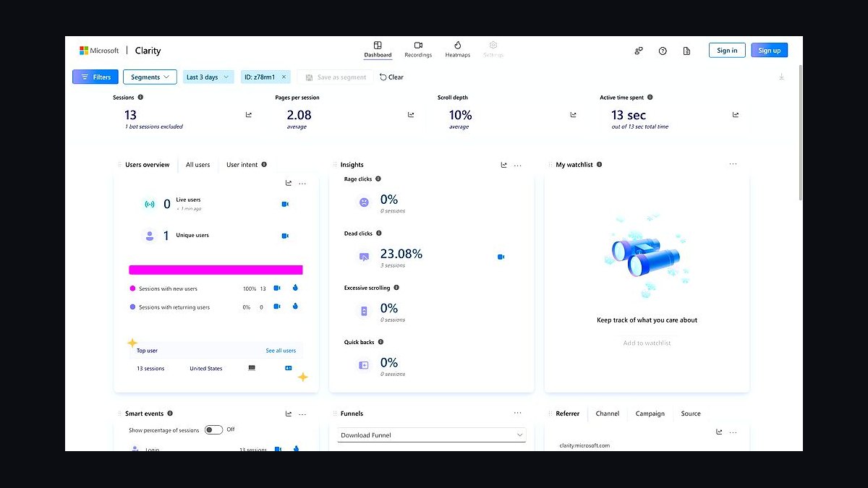Show Active time spent info icon
868x488 pixels.
pyautogui.click(x=650, y=97)
